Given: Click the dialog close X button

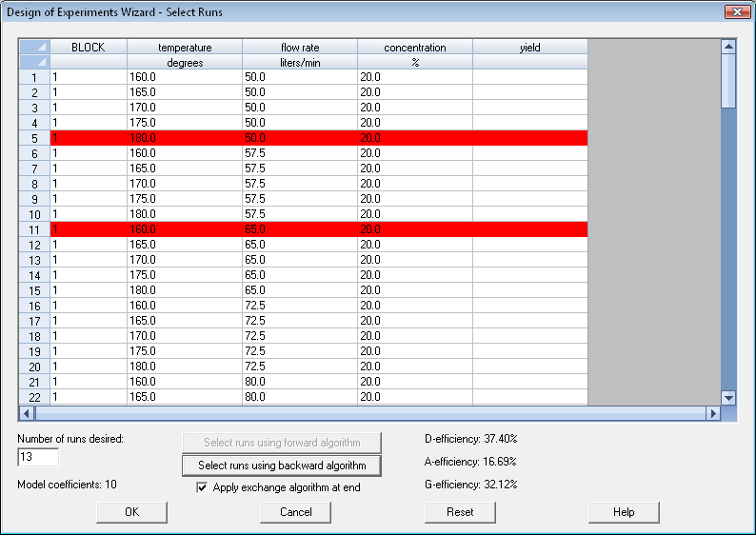Looking at the screenshot, I should point(736,11).
